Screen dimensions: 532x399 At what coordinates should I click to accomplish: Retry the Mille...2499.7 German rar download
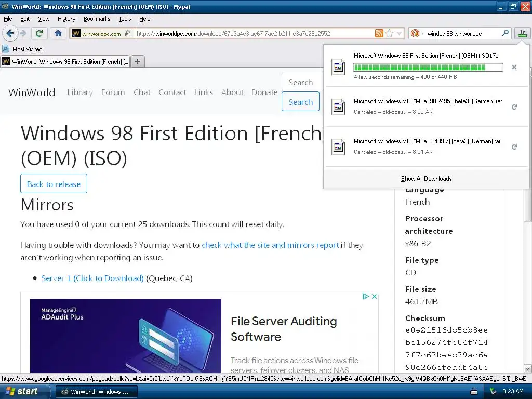[514, 147]
